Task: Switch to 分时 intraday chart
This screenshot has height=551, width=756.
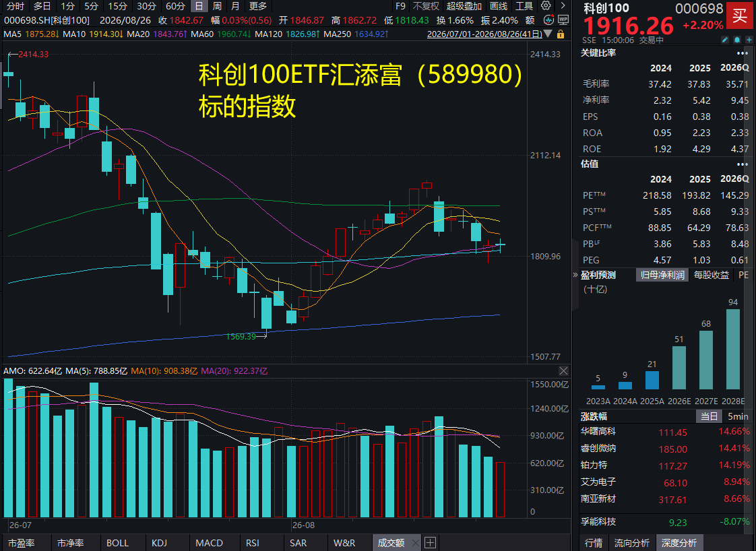Action: 15,6
